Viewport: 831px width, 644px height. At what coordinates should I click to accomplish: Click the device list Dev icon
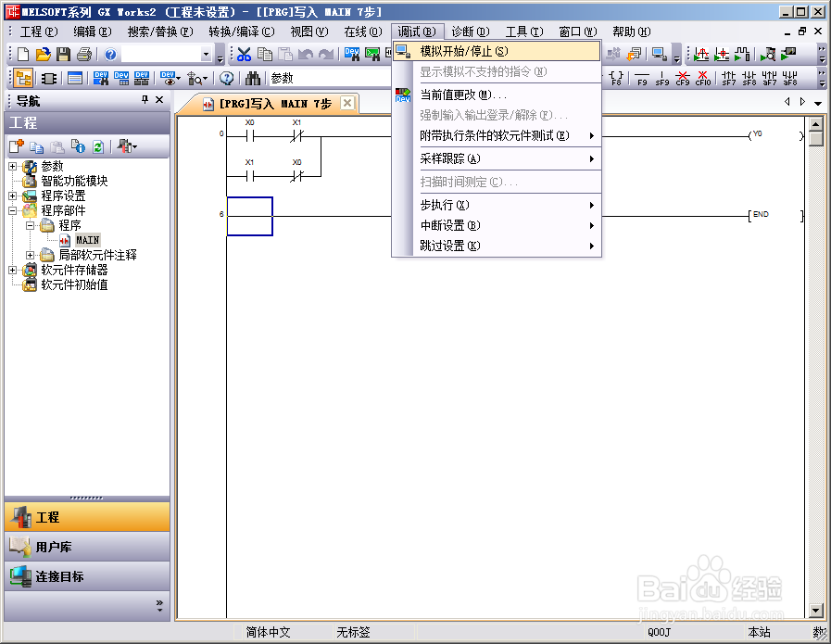[x=121, y=79]
